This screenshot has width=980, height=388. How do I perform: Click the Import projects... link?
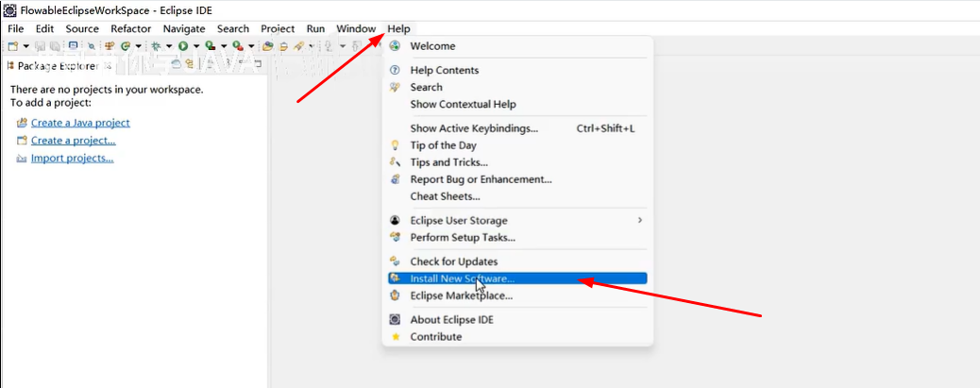tap(72, 158)
